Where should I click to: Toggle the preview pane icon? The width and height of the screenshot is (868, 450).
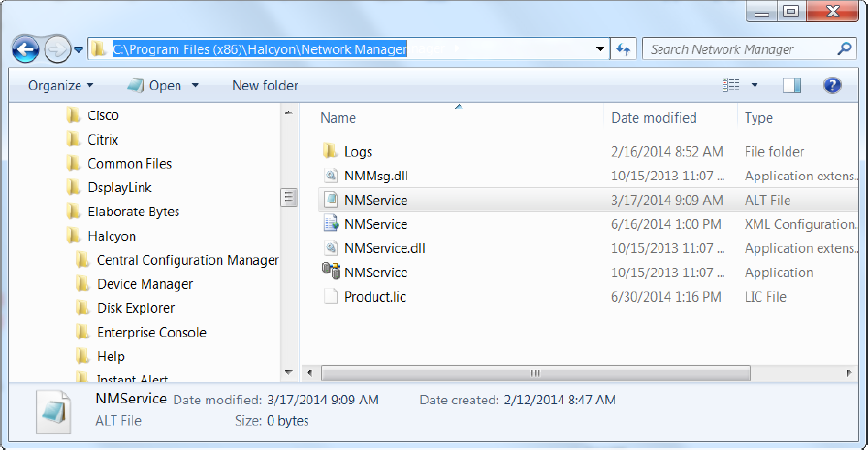[791, 85]
